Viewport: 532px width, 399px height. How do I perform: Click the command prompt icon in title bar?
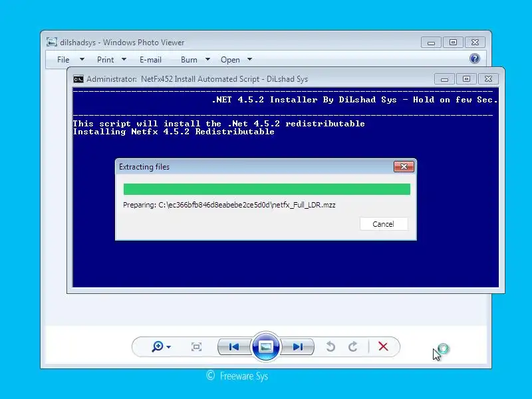pyautogui.click(x=78, y=79)
